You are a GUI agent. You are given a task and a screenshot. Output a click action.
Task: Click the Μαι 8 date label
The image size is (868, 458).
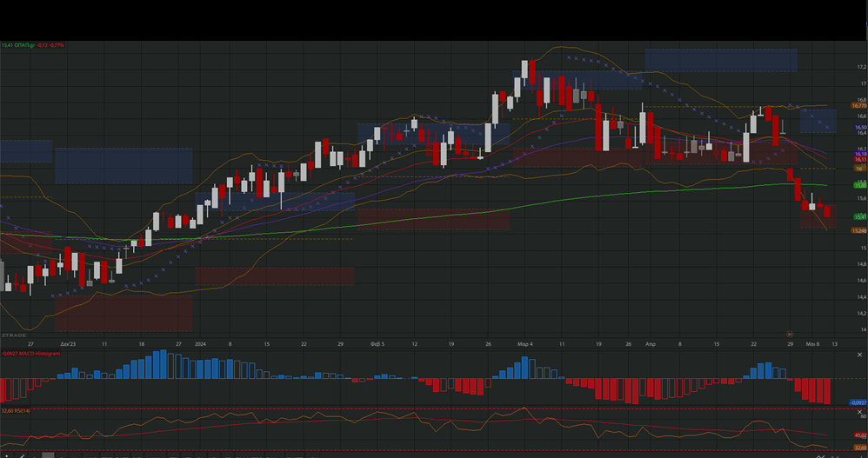(x=812, y=344)
